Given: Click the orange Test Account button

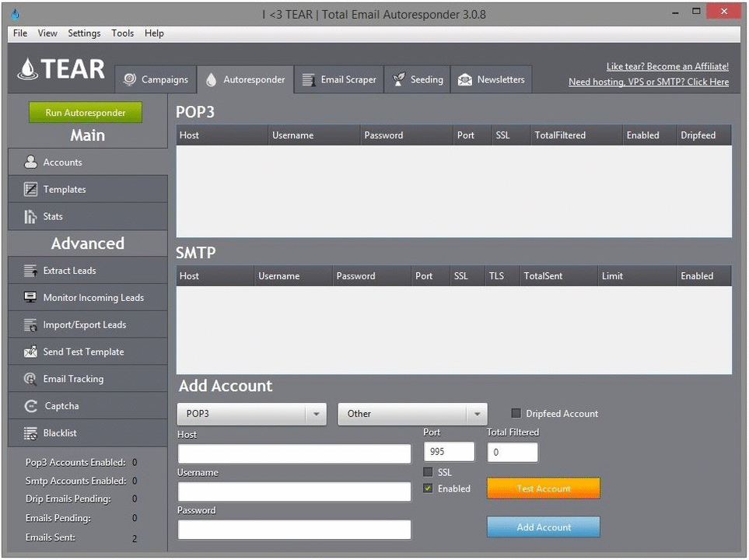Looking at the screenshot, I should [x=544, y=488].
